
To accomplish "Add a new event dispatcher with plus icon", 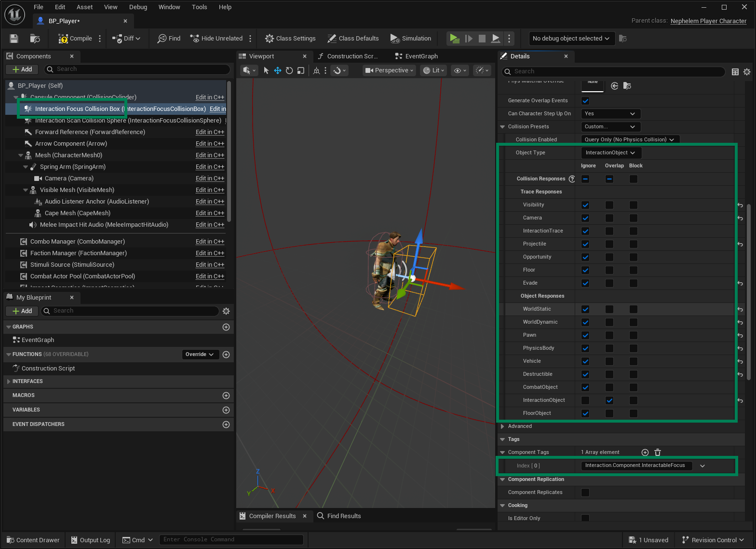I will point(226,425).
